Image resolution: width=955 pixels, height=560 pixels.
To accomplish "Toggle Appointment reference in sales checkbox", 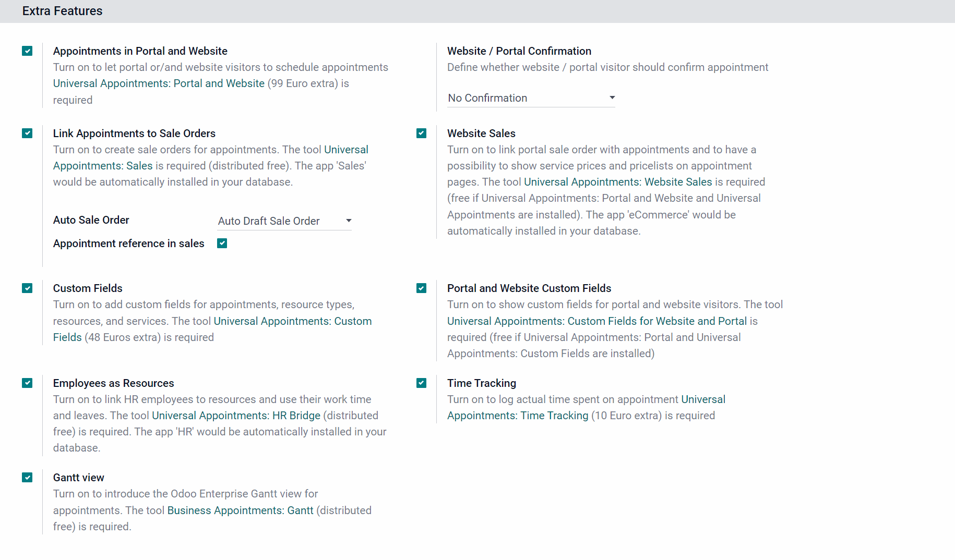I will click(222, 244).
